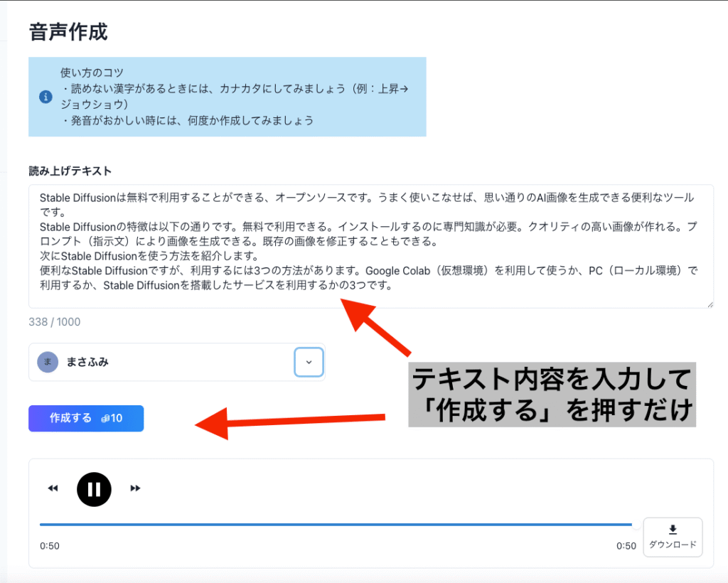
Task: Click the elapsed time 0:50 below the left end of the progress bar
Action: pos(50,546)
